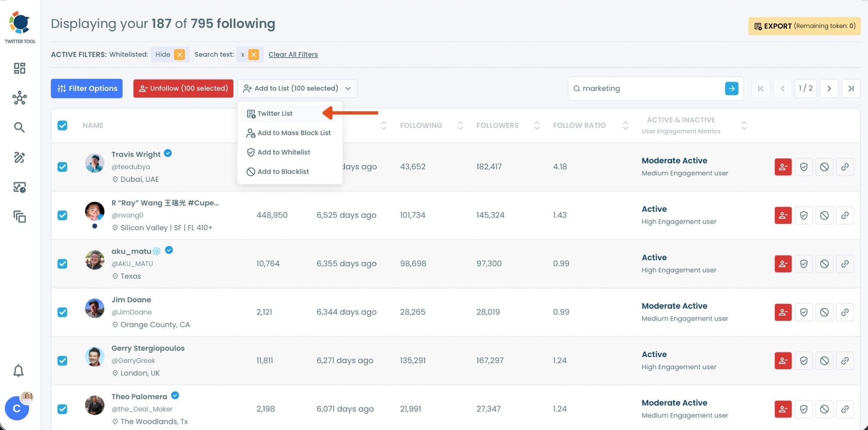Open the search icon in the sidebar

[x=20, y=127]
